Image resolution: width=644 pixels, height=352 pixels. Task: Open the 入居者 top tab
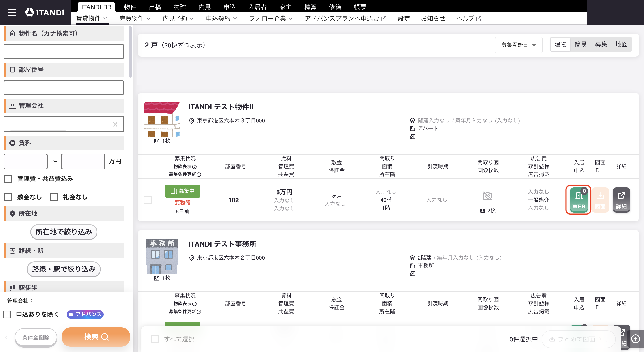tap(258, 7)
